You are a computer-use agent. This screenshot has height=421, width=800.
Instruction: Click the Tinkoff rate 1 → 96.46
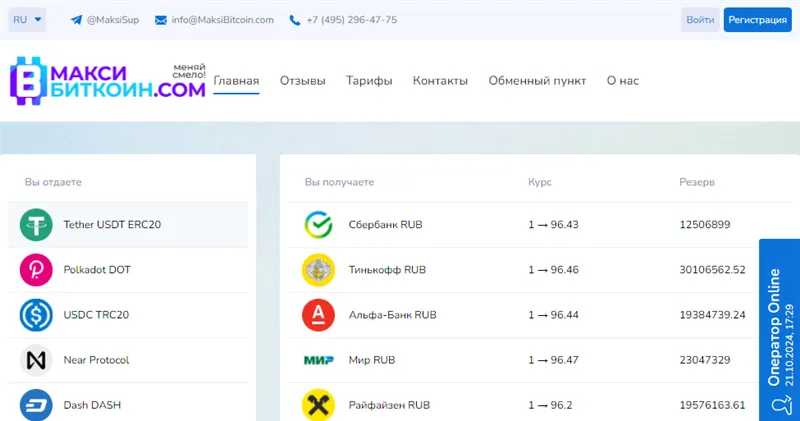[554, 269]
